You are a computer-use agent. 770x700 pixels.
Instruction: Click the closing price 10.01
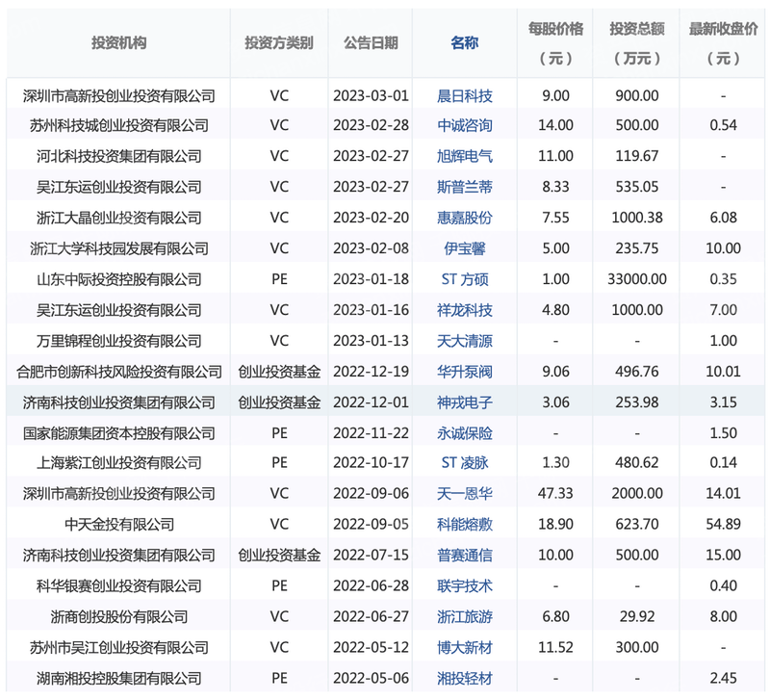[724, 372]
